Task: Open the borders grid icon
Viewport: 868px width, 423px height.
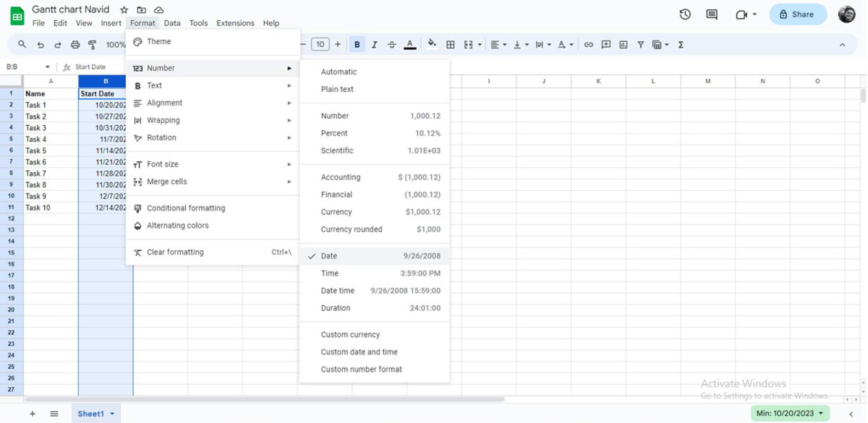Action: (450, 44)
